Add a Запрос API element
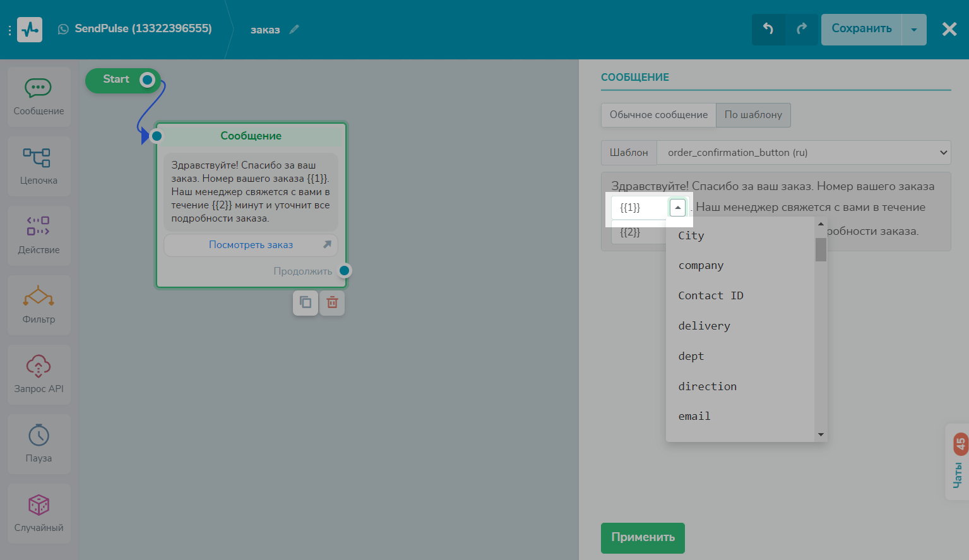 coord(39,374)
